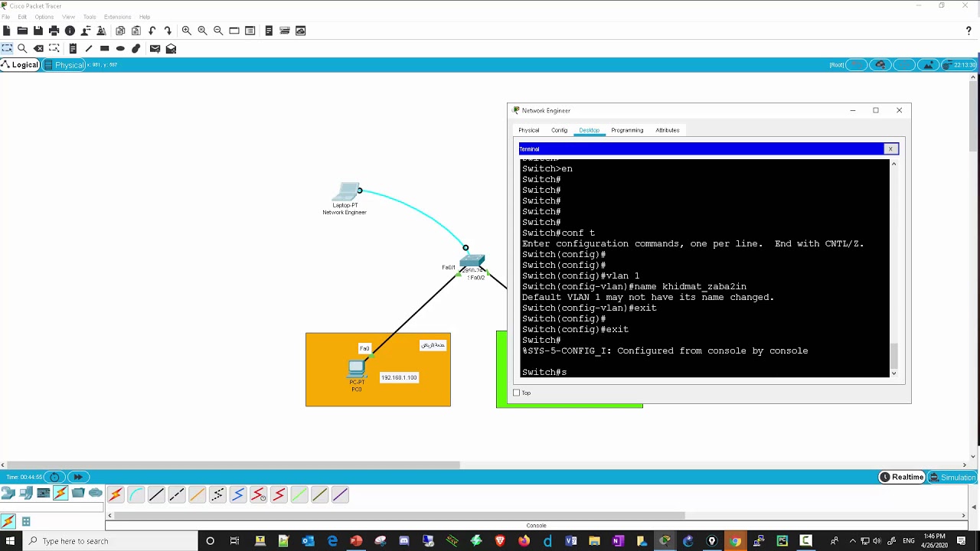Switch to Realtime mode

(x=902, y=477)
